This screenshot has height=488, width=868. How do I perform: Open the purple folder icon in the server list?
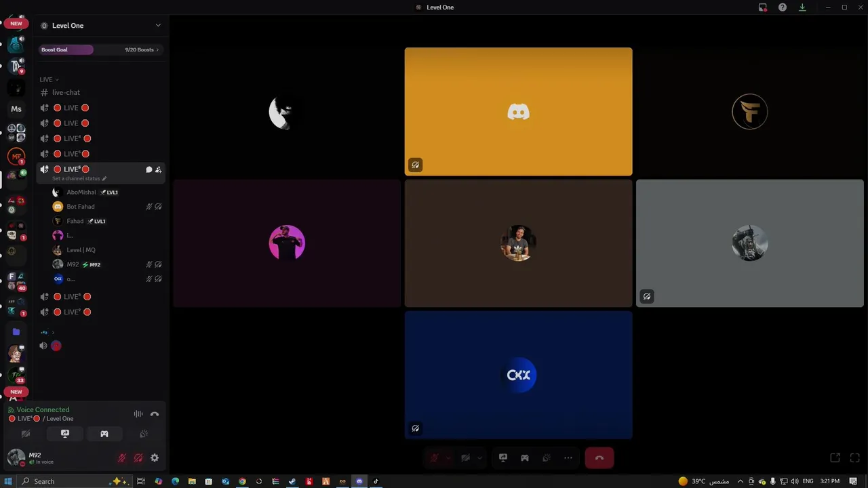[16, 332]
